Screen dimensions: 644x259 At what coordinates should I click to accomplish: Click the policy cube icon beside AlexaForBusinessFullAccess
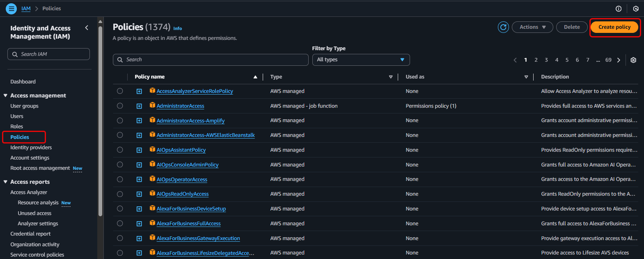point(152,223)
